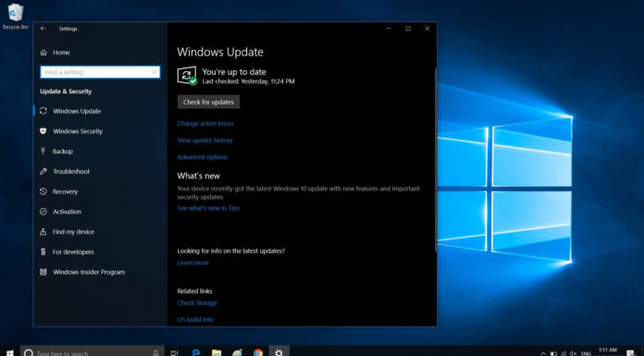Click the microphone icon in the taskbar search
The height and width of the screenshot is (356, 644).
coord(155,352)
